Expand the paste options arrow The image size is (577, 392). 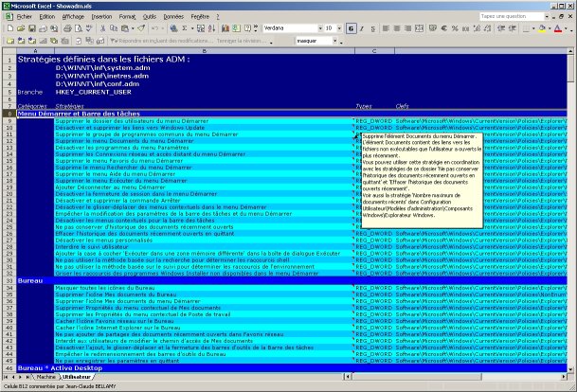pos(133,28)
